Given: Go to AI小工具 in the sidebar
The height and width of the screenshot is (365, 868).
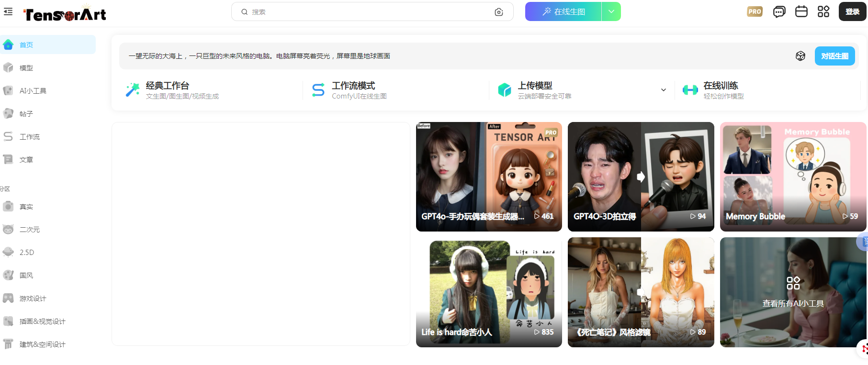Looking at the screenshot, I should (33, 91).
